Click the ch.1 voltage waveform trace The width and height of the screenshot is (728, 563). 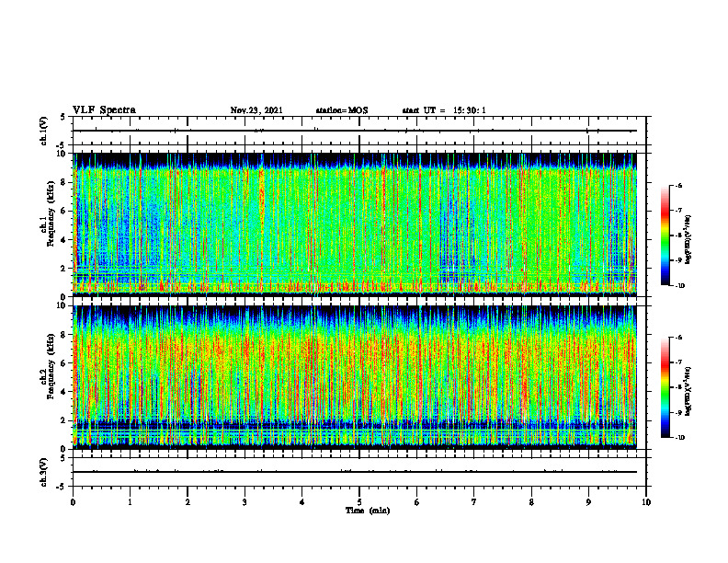pyautogui.click(x=355, y=131)
